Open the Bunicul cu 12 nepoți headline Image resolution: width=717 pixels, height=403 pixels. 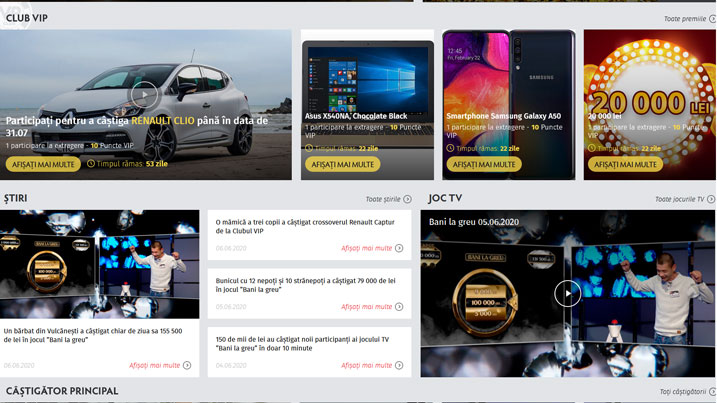click(305, 285)
